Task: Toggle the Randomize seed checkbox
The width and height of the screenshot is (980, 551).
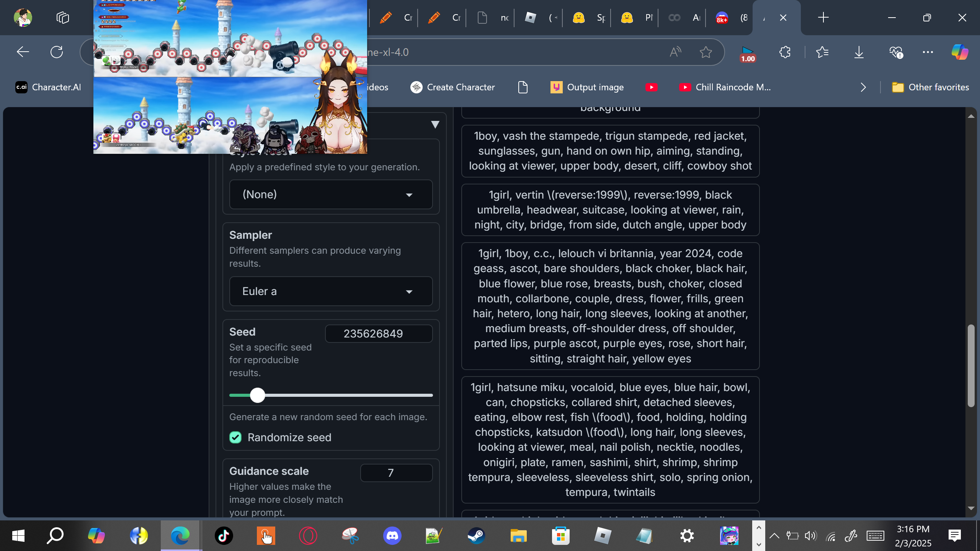Action: (x=235, y=437)
